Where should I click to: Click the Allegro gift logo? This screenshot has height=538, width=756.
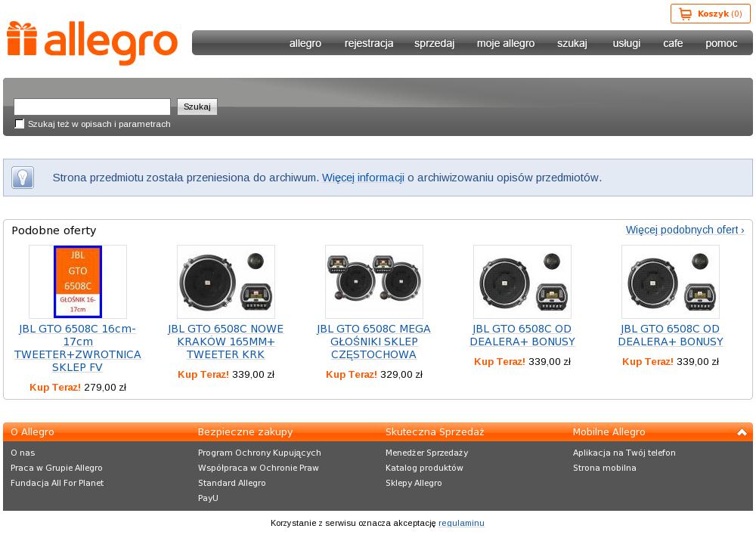pos(92,42)
